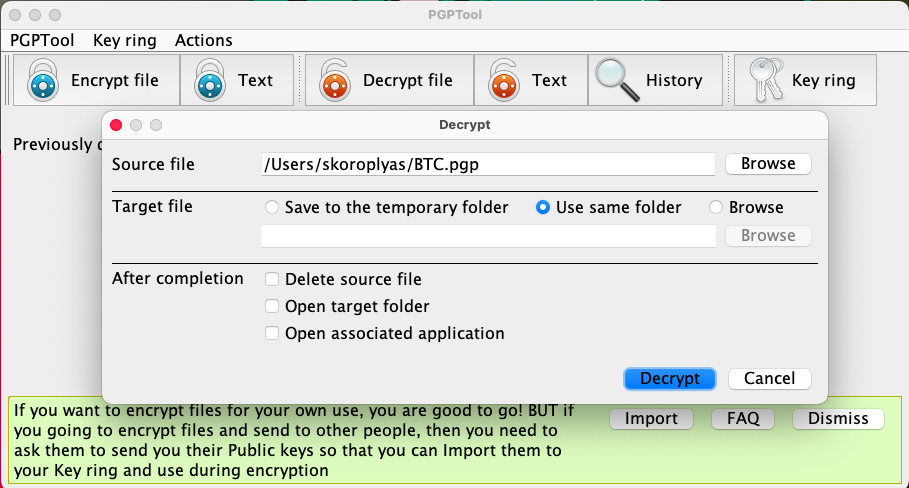Dismiss the green hint banner
This screenshot has width=909, height=488.
click(838, 419)
